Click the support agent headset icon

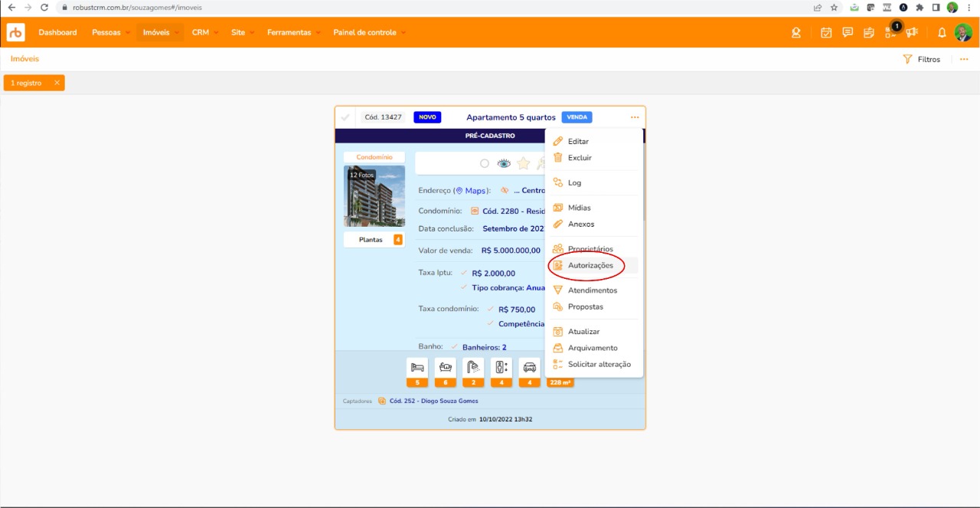click(x=796, y=33)
